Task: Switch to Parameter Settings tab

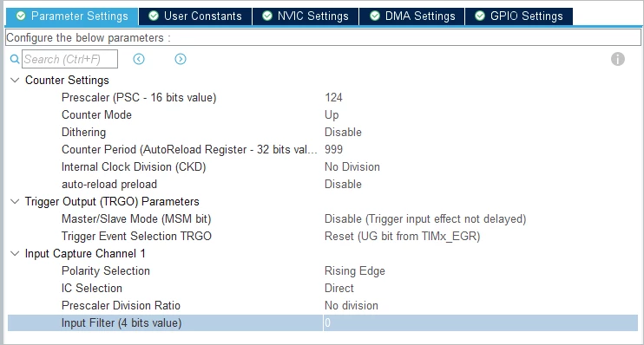Action: click(72, 16)
